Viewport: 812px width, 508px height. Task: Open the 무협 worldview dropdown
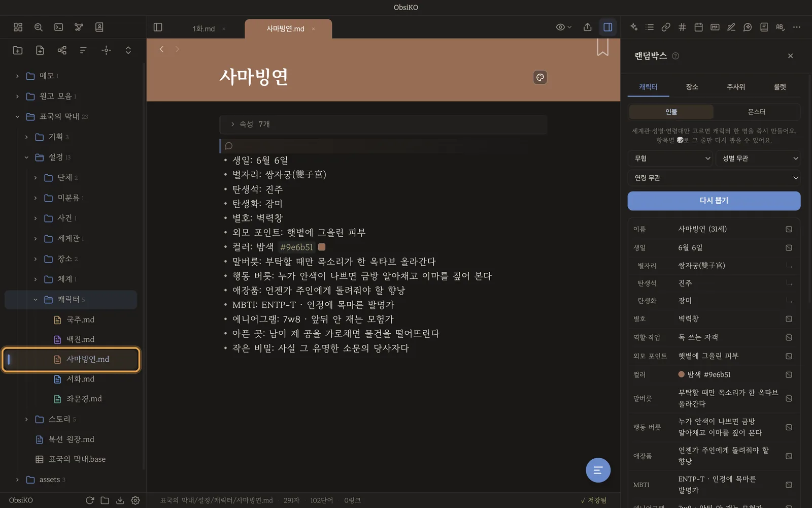[x=671, y=158]
